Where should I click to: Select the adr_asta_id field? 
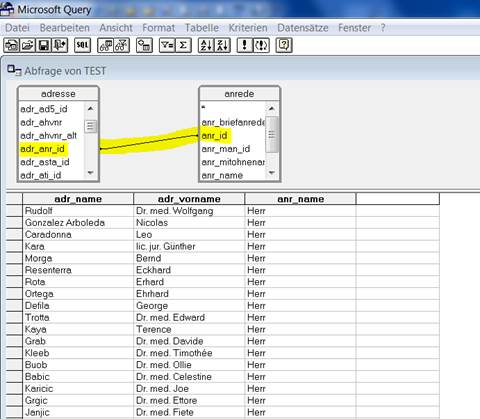(45, 162)
